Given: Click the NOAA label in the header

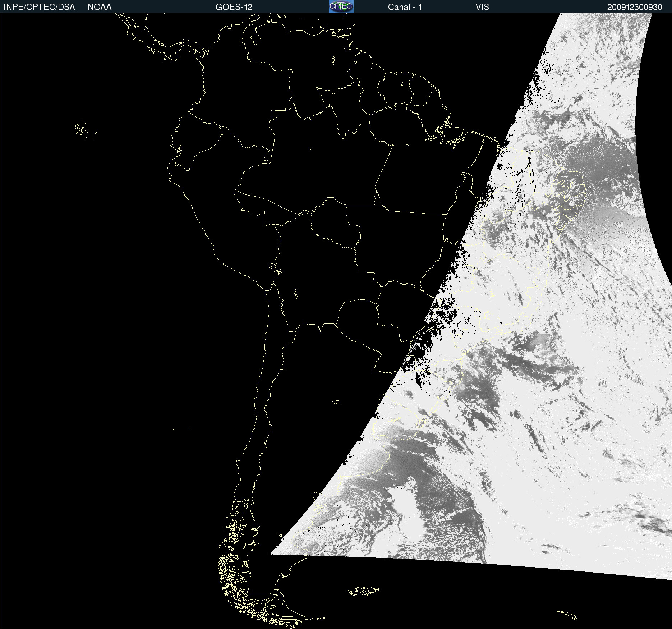Looking at the screenshot, I should click(100, 7).
